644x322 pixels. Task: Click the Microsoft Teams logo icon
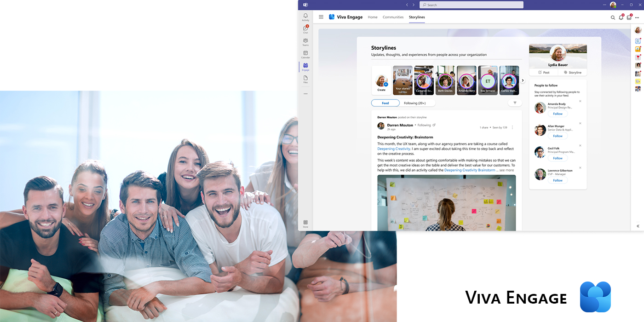pyautogui.click(x=305, y=5)
